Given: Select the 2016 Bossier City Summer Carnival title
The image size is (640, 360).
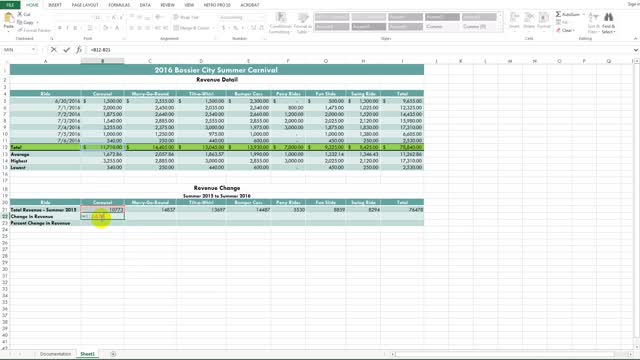Looking at the screenshot, I should [x=216, y=70].
